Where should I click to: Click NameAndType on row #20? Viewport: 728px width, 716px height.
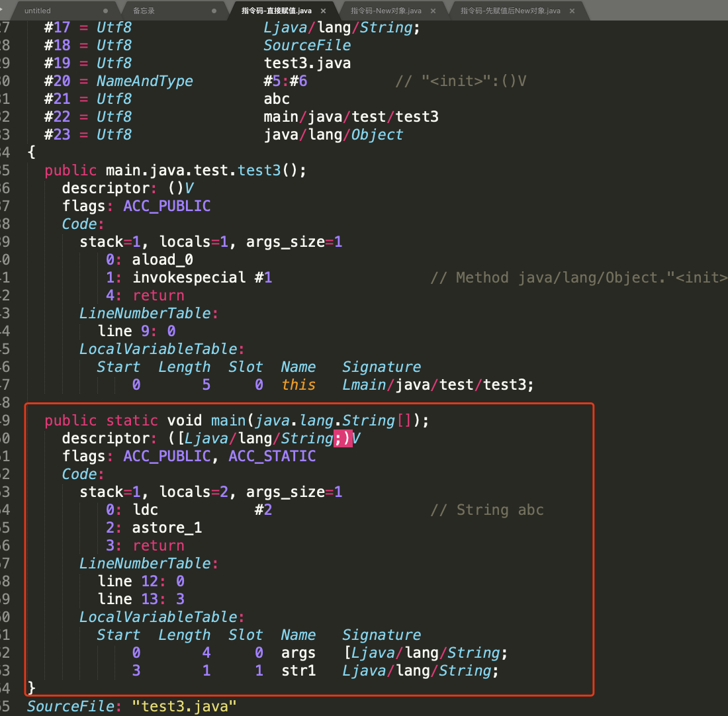tap(145, 81)
